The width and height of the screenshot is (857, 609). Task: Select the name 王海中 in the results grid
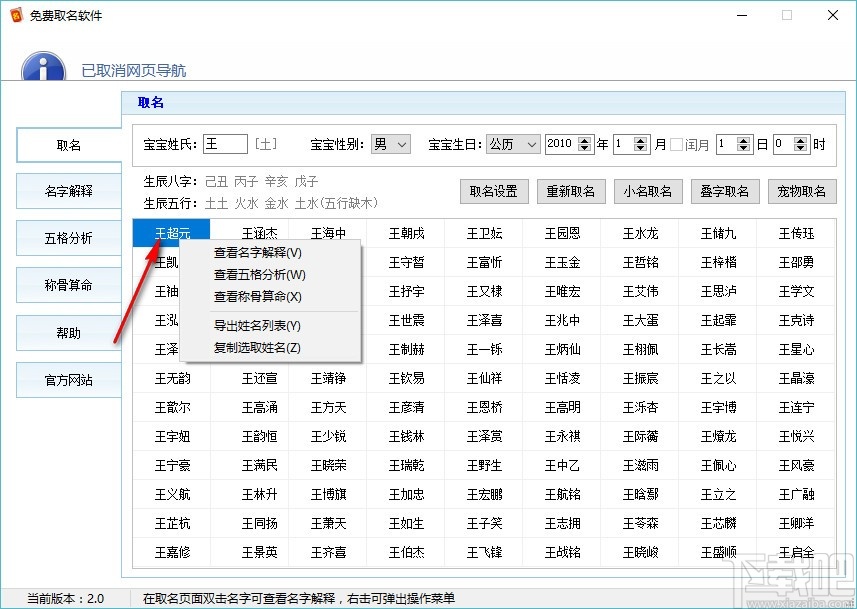click(328, 232)
